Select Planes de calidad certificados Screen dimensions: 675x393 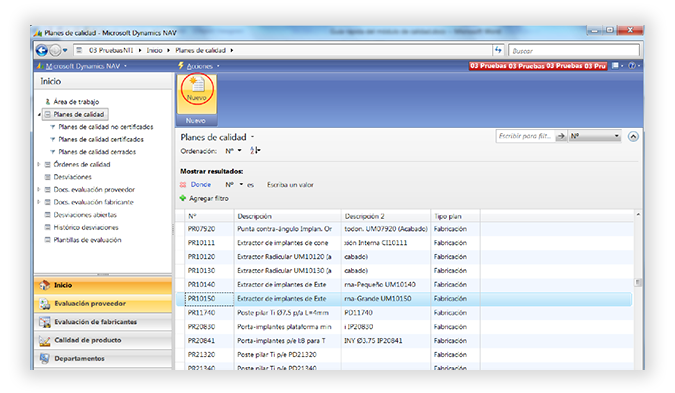pos(101,139)
